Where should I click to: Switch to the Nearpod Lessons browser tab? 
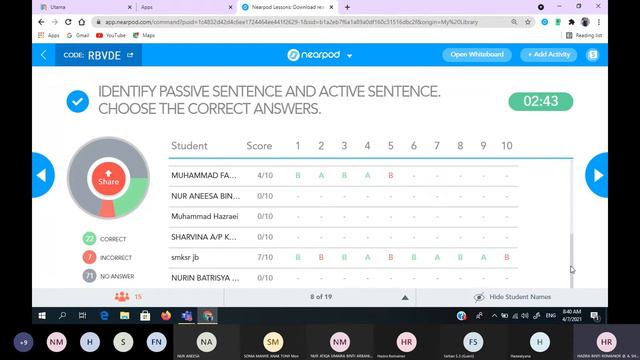pyautogui.click(x=287, y=7)
